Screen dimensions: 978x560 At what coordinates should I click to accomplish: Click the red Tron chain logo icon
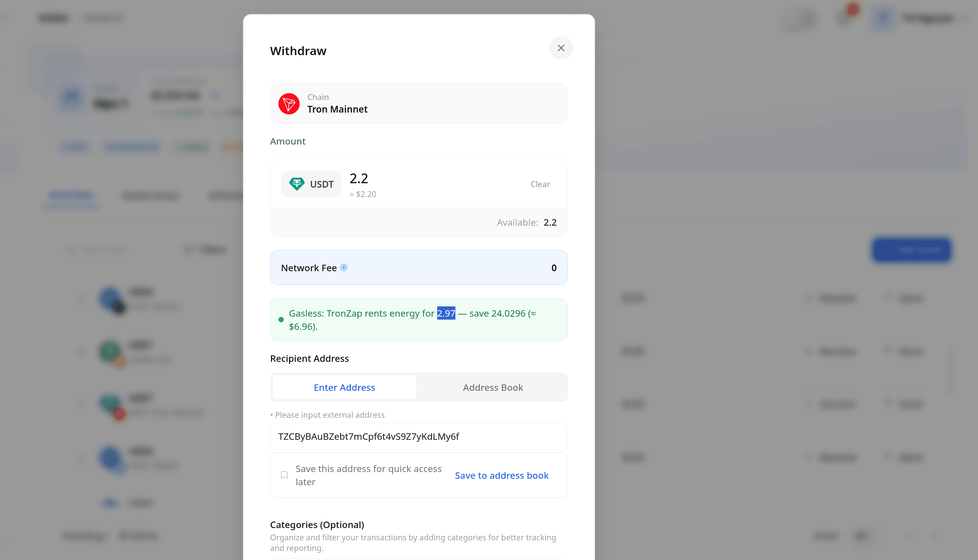pos(289,103)
